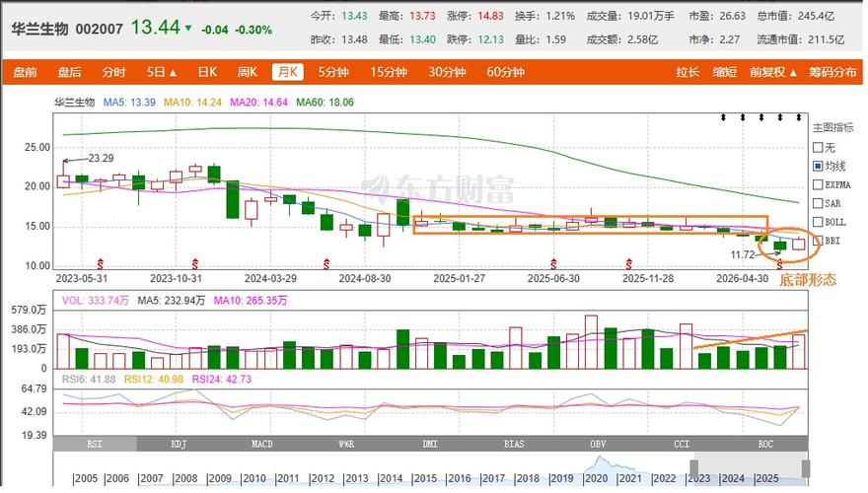Viewport: 868px width, 493px height.
Task: Select the 周K weekly candlestick tab
Action: tap(247, 72)
